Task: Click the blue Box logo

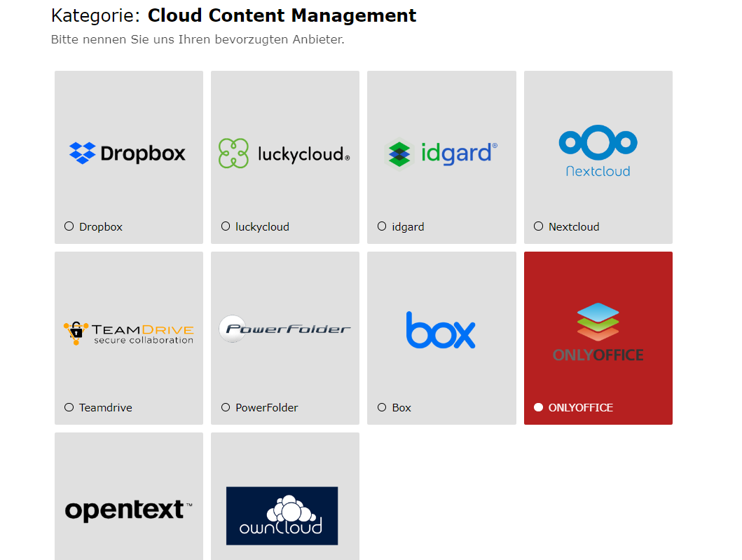Action: pyautogui.click(x=441, y=330)
